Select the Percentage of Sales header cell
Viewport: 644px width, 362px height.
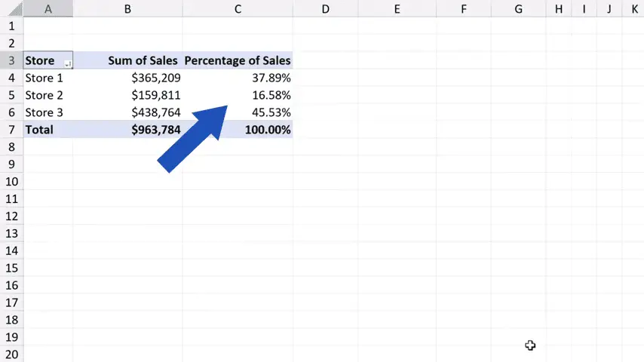[237, 60]
